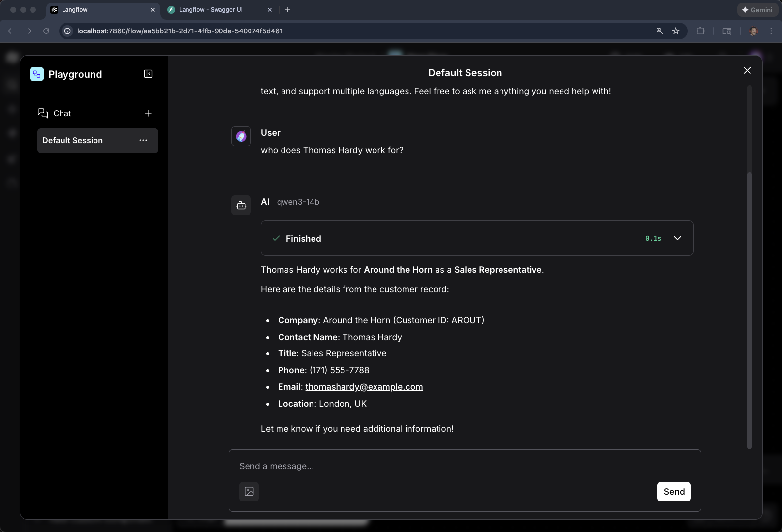Switch to Langflow - Swagger UI tab

pos(211,10)
